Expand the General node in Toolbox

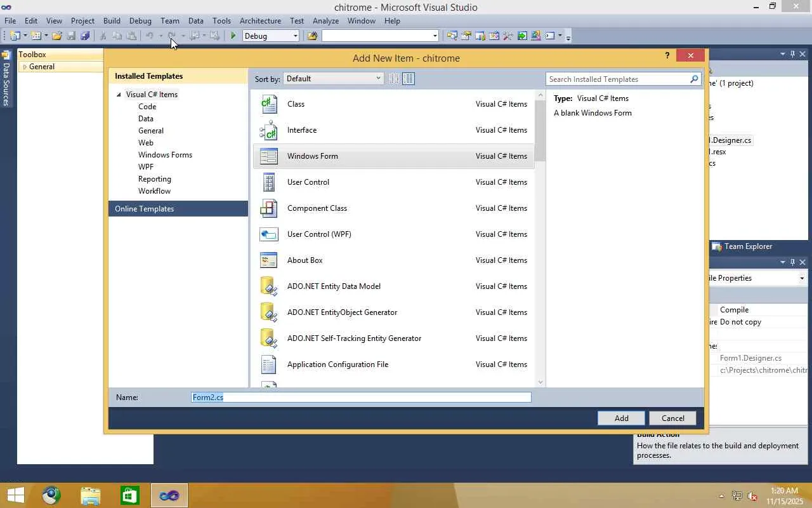25,67
